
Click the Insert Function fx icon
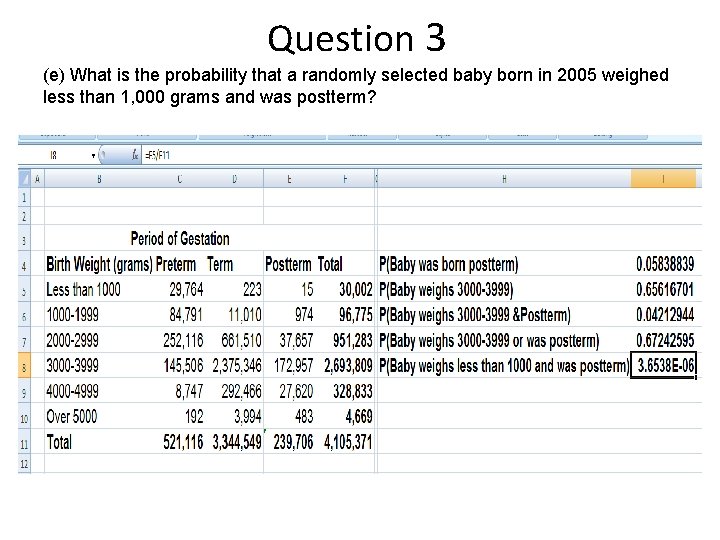135,155
